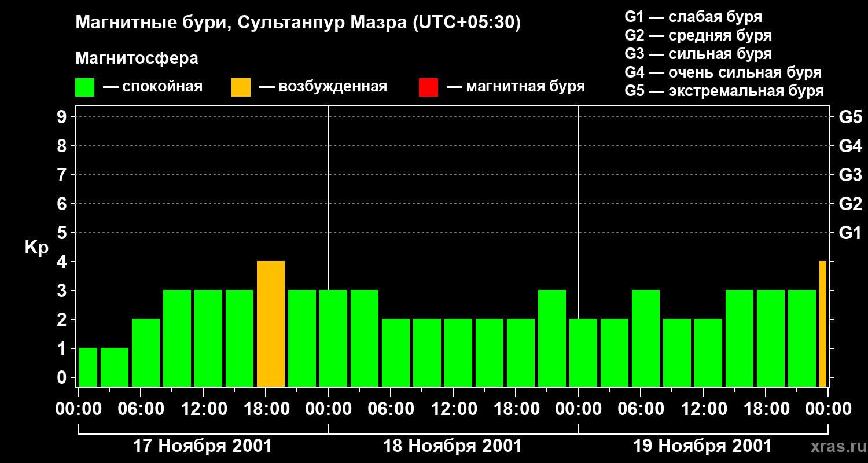Click the '17 Ноября 2001' date label
This screenshot has height=463, width=868.
coord(203,446)
